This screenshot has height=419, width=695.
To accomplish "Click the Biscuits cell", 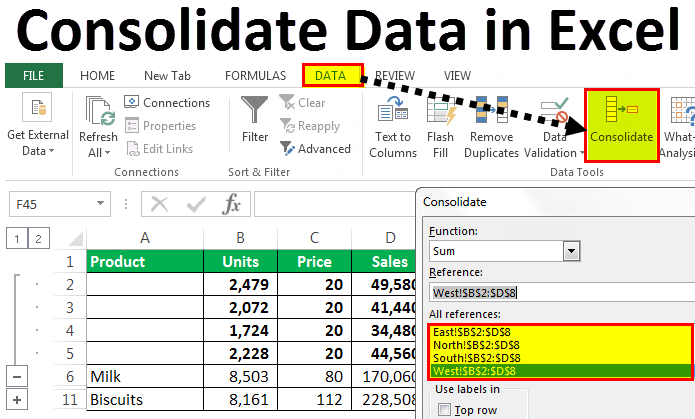I will pyautogui.click(x=145, y=400).
